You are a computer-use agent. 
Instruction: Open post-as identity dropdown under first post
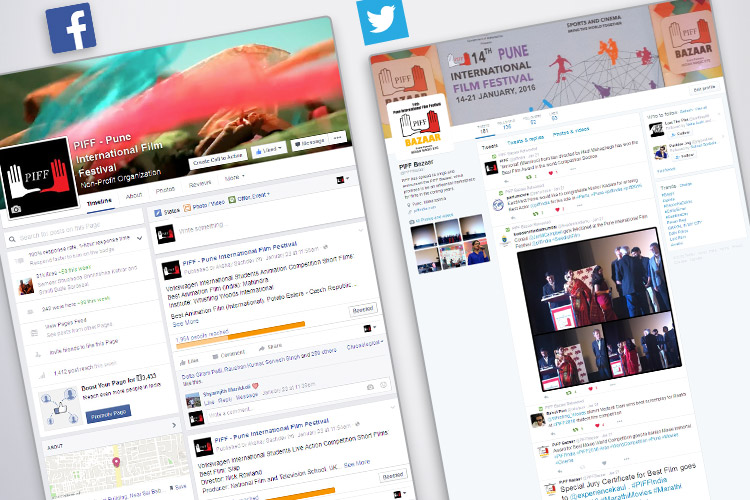pyautogui.click(x=370, y=328)
